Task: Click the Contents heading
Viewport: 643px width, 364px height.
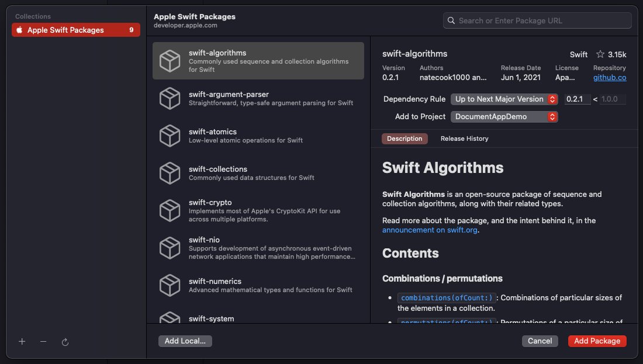Action: pyautogui.click(x=410, y=254)
